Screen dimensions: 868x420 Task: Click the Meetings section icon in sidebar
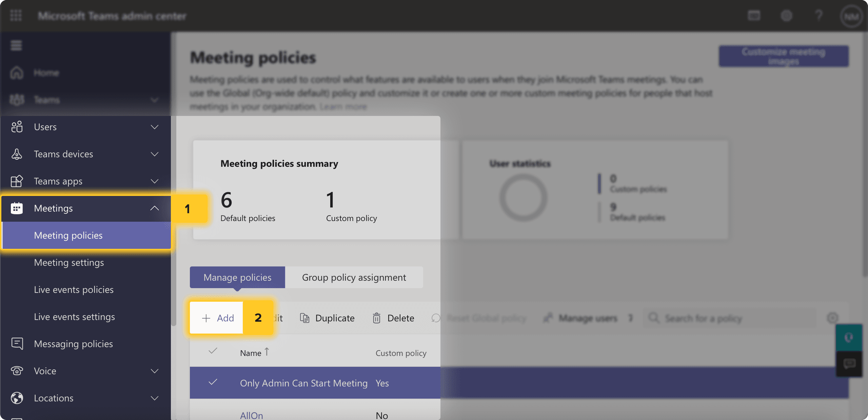coord(17,207)
